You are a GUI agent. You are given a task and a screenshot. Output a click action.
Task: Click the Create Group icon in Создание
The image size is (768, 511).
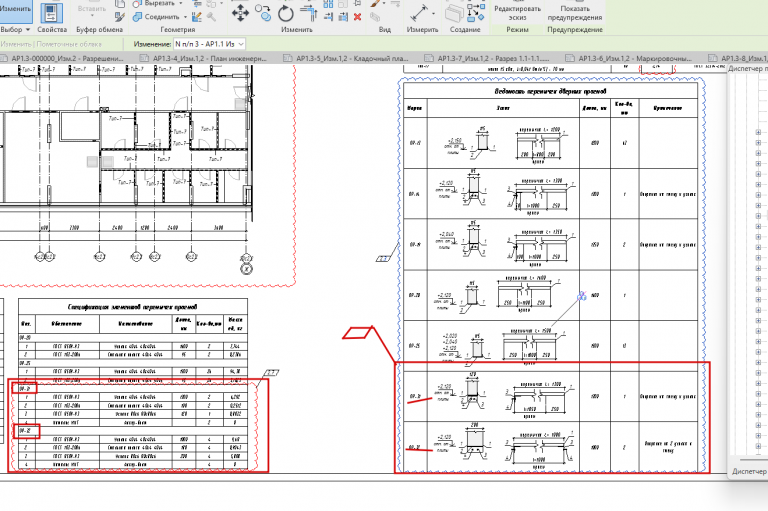click(454, 13)
